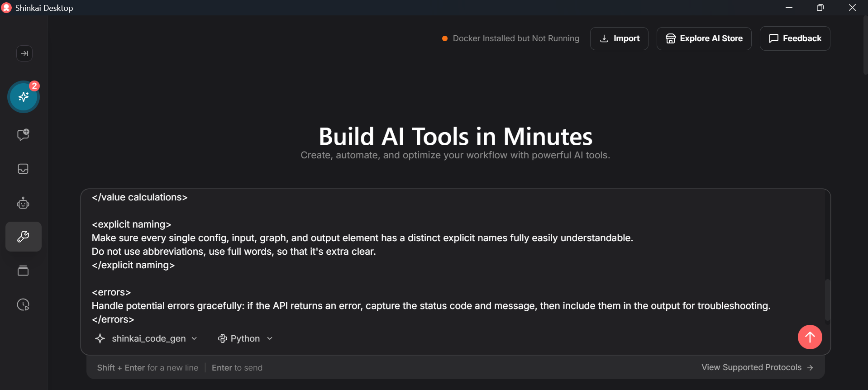Send the prompt with red arrow button

(x=810, y=337)
